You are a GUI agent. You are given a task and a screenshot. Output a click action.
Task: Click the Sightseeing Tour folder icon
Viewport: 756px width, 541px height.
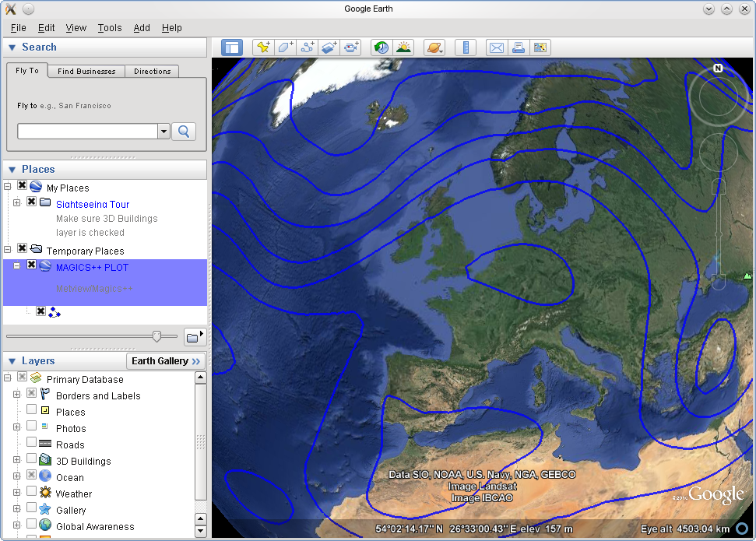45,202
